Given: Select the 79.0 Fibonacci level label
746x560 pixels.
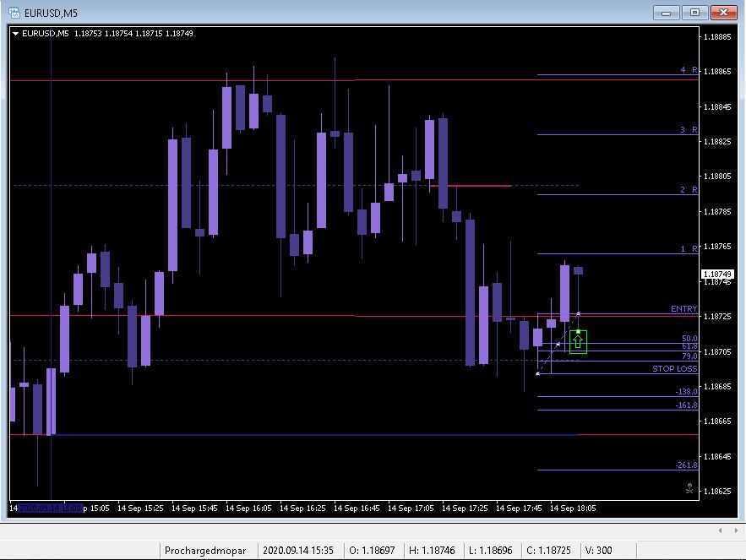Looking at the screenshot, I should [689, 356].
